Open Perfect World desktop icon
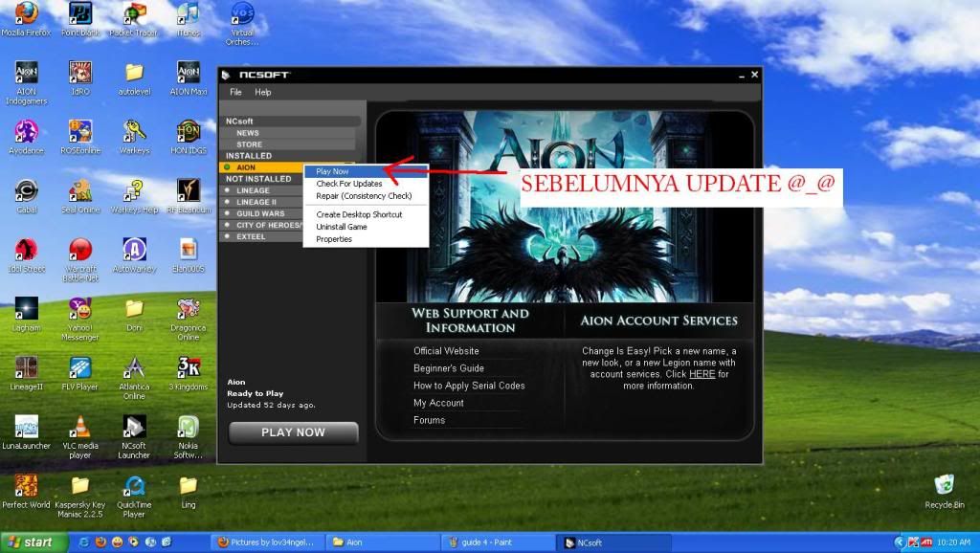 pyautogui.click(x=26, y=491)
